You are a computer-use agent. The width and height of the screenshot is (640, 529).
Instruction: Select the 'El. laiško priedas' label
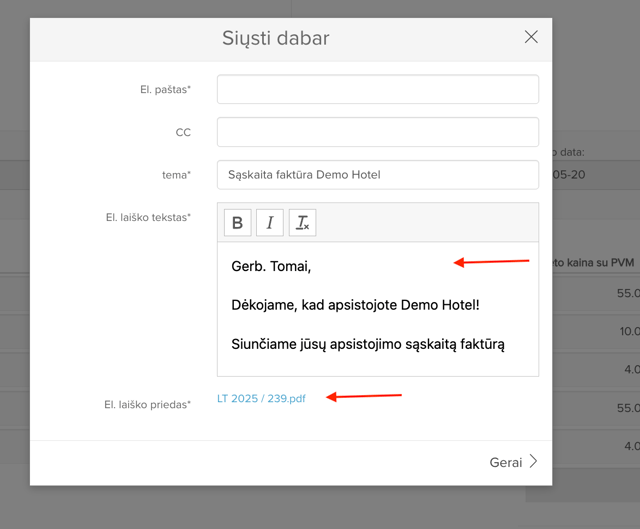147,405
